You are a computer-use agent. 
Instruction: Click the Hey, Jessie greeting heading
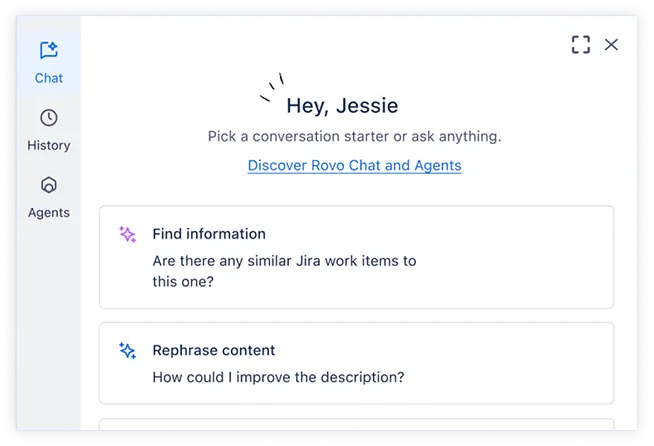point(342,105)
